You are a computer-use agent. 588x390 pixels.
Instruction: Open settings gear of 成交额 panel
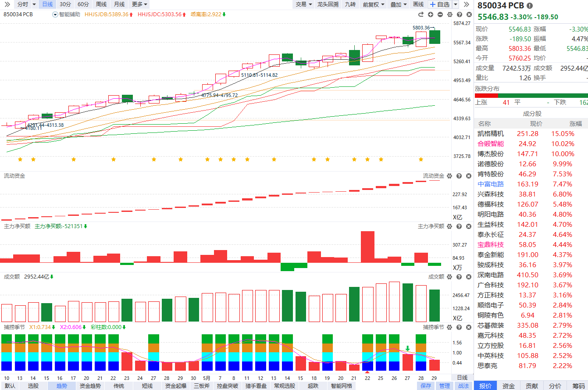[449, 277]
